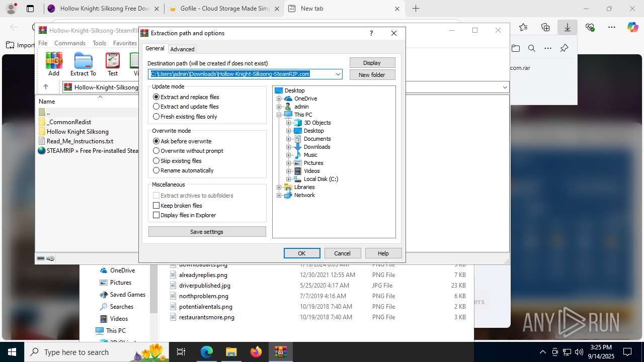Open File Explorer from the taskbar

pyautogui.click(x=231, y=352)
